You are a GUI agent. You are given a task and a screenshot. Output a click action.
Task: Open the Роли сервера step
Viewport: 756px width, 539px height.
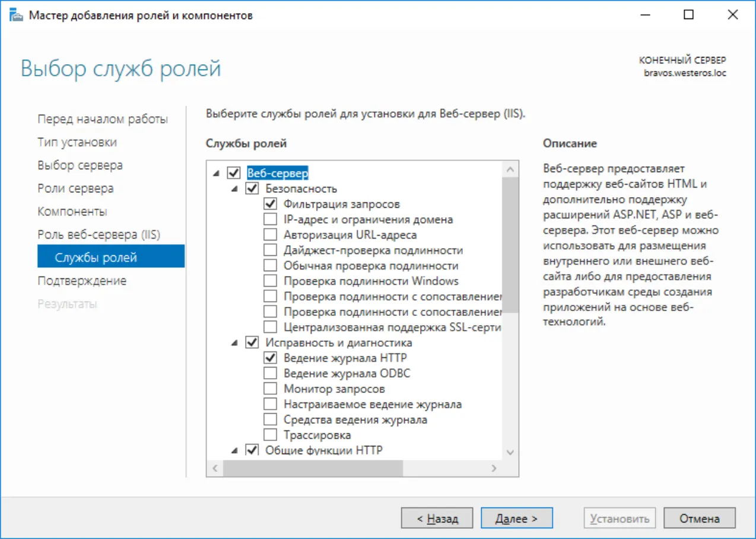(75, 189)
